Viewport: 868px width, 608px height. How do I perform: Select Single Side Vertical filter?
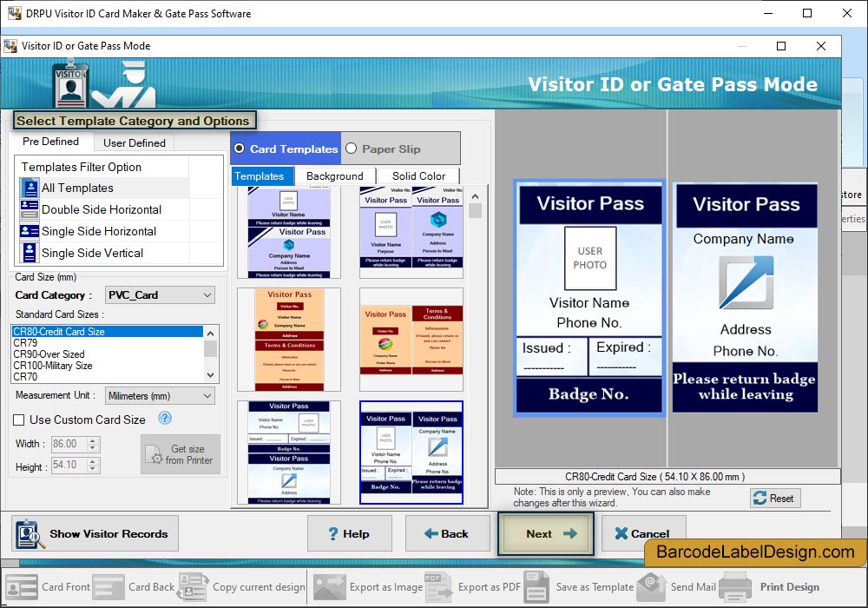point(104,253)
